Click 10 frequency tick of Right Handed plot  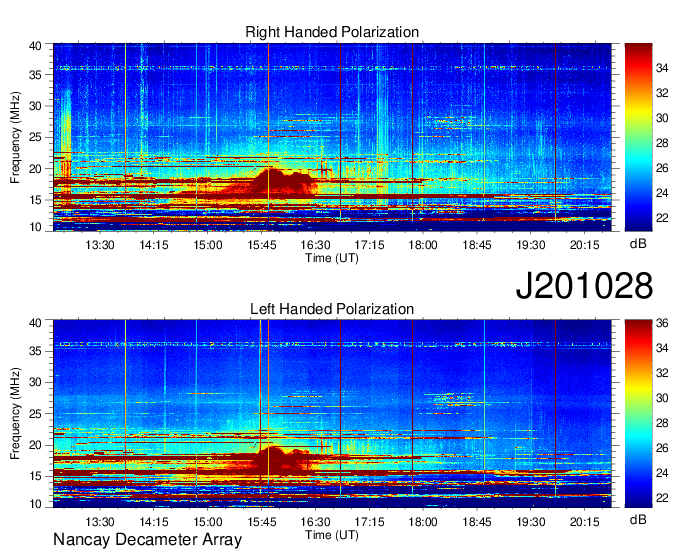coord(35,227)
